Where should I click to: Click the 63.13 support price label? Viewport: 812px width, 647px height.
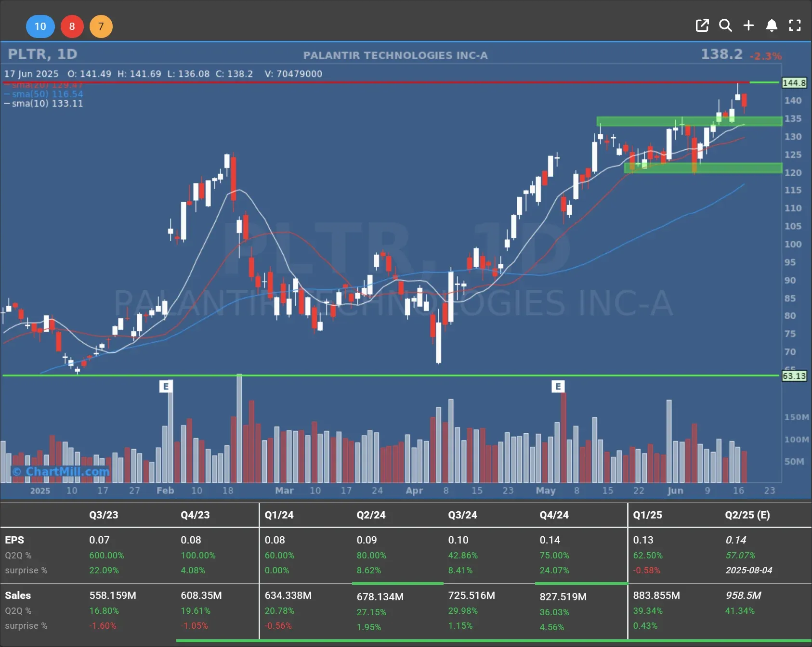coord(794,375)
